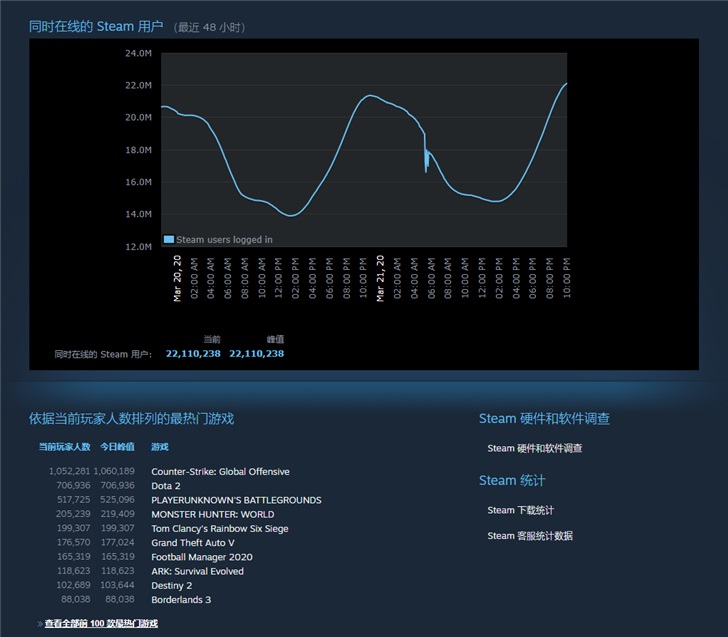This screenshot has height=637, width=728.
Task: Open Steam 客服统计数据 support stats link
Action: [x=530, y=535]
